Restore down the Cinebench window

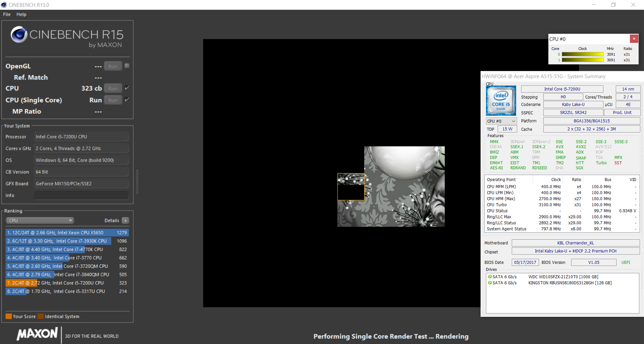click(613, 5)
